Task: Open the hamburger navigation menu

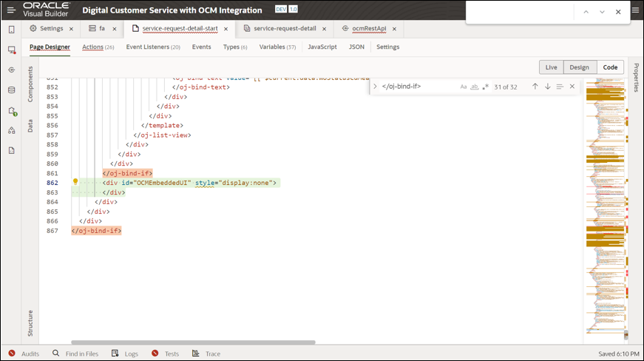Action: 11,10
